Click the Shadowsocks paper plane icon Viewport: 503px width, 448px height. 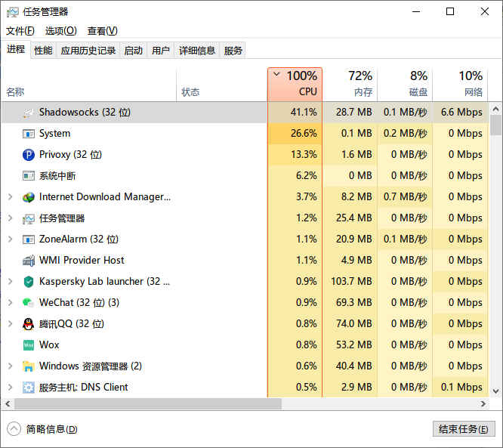pyautogui.click(x=29, y=113)
